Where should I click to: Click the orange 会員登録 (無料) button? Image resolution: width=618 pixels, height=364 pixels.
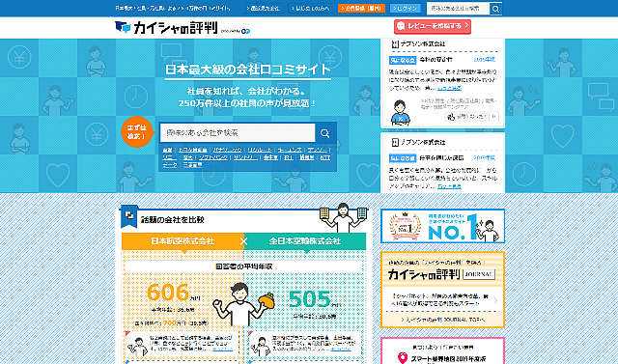(361, 9)
